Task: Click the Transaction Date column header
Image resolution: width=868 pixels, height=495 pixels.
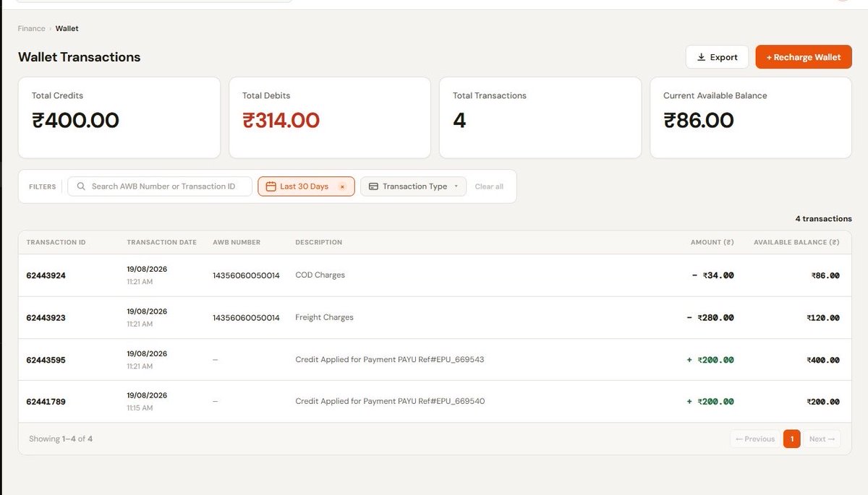Action: tap(161, 242)
